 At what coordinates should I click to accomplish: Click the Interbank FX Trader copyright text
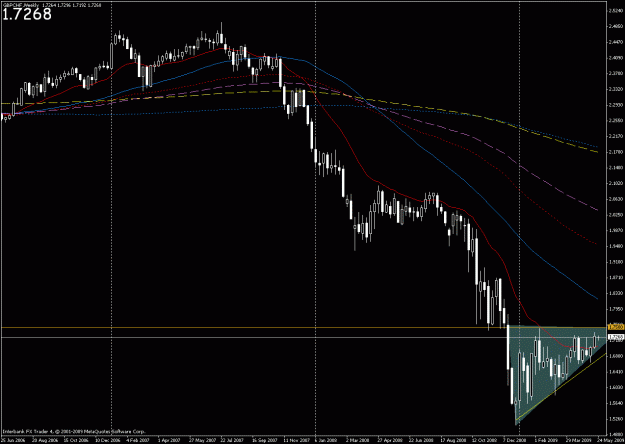click(x=74, y=432)
